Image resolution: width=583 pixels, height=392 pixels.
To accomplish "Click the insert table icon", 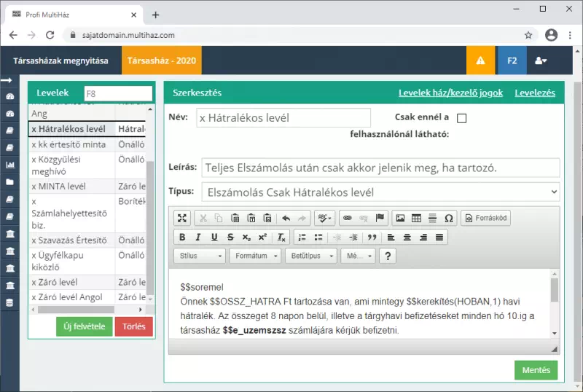I will click(416, 218).
